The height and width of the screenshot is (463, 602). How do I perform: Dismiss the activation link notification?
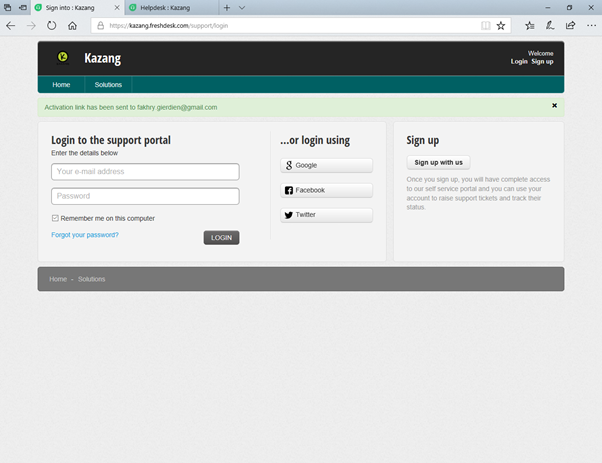(554, 105)
